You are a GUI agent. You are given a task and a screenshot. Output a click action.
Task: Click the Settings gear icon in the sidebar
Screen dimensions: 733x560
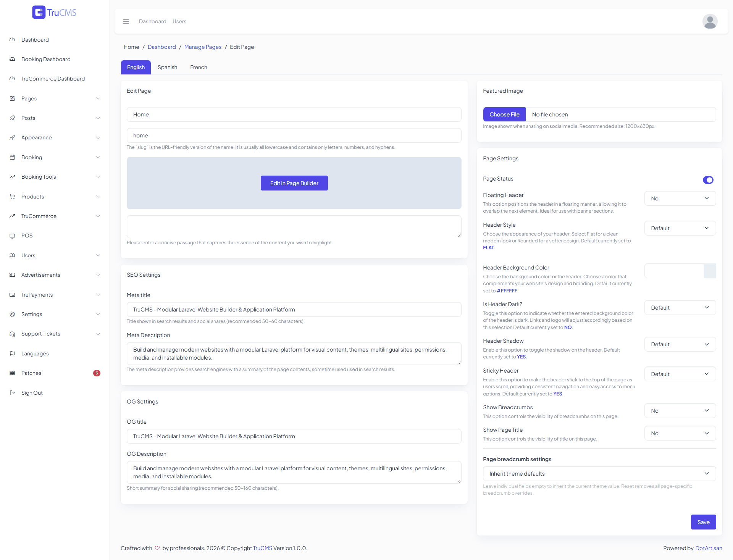pos(12,314)
